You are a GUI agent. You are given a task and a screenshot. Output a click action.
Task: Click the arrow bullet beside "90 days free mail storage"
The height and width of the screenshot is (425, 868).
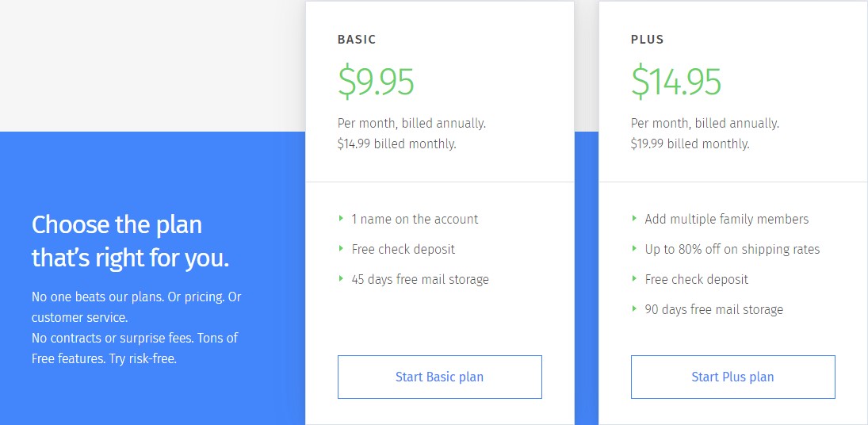coord(634,308)
